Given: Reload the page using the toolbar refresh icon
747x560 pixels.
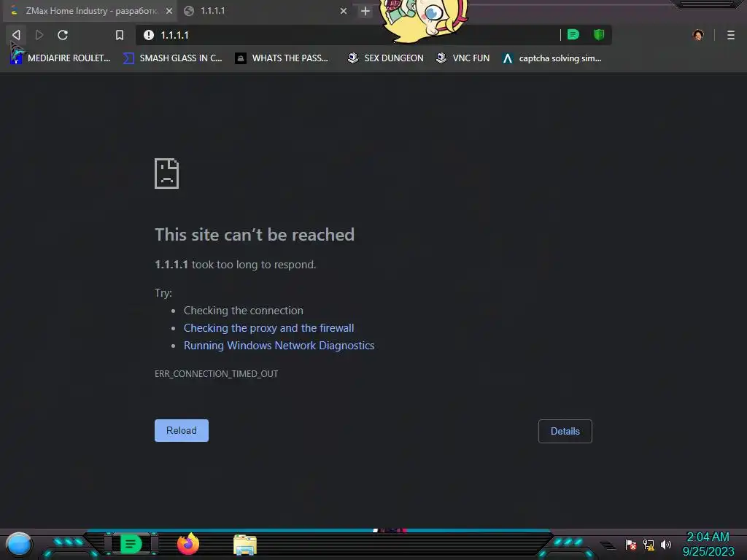Looking at the screenshot, I should [63, 35].
